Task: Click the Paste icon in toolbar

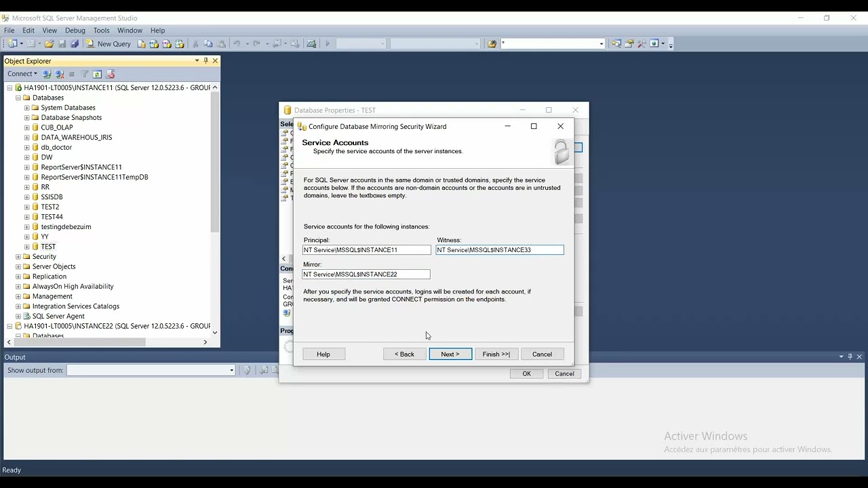Action: 221,43
